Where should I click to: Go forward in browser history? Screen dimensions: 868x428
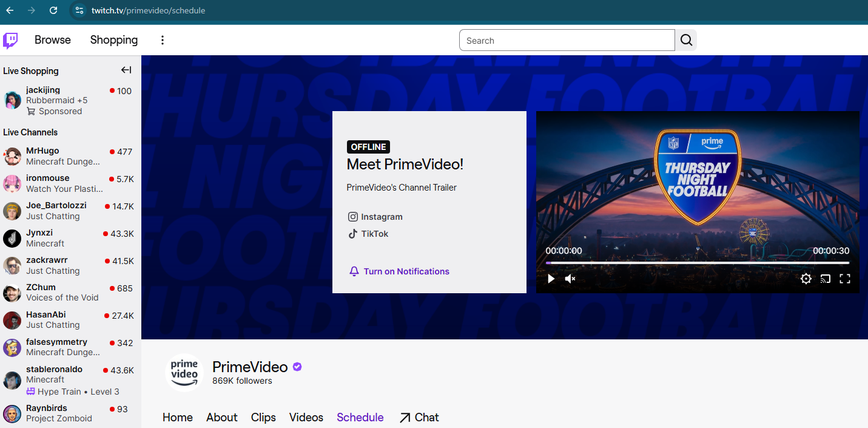click(32, 10)
